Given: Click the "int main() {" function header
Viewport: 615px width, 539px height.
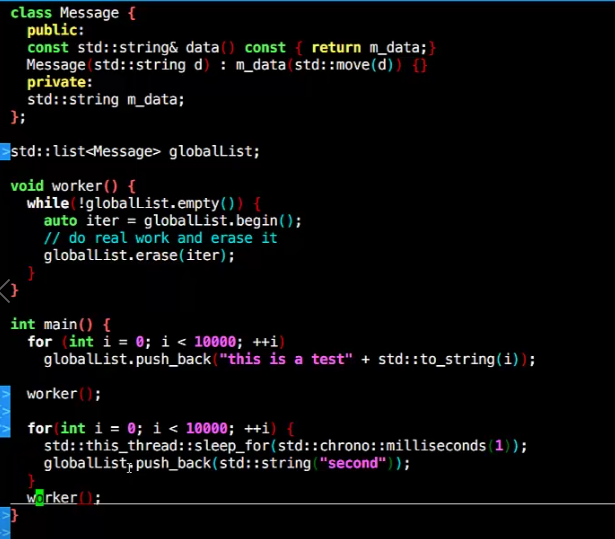Looking at the screenshot, I should click(60, 324).
